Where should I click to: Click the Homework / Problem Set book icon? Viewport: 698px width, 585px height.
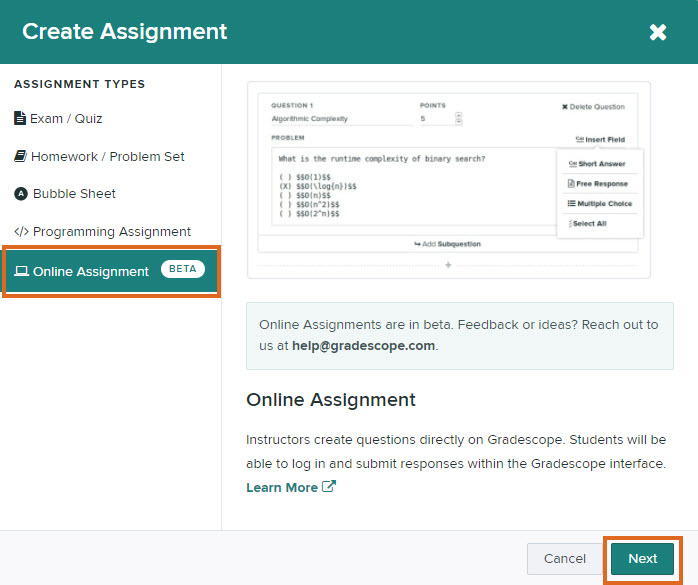[x=20, y=157]
